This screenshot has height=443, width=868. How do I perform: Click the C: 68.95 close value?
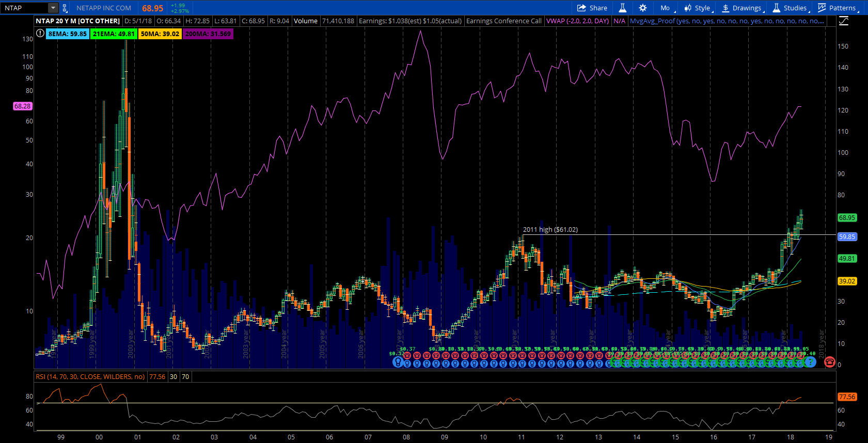[253, 21]
